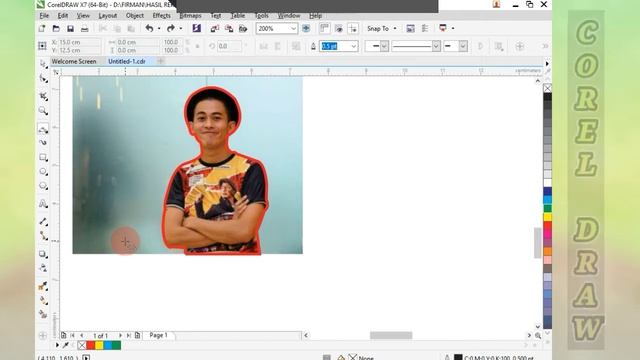Pick the red swatch in document palette
640x360 pixels.
pos(90,345)
